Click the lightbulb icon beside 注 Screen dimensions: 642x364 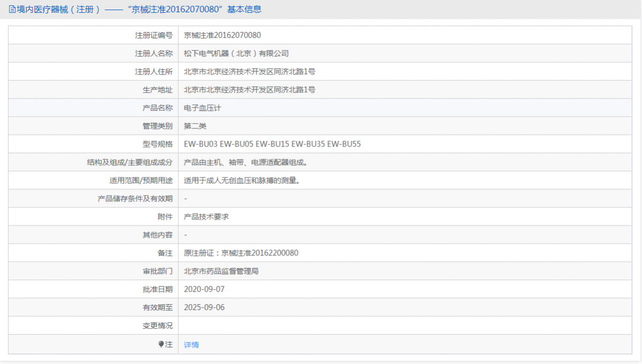[x=161, y=344]
